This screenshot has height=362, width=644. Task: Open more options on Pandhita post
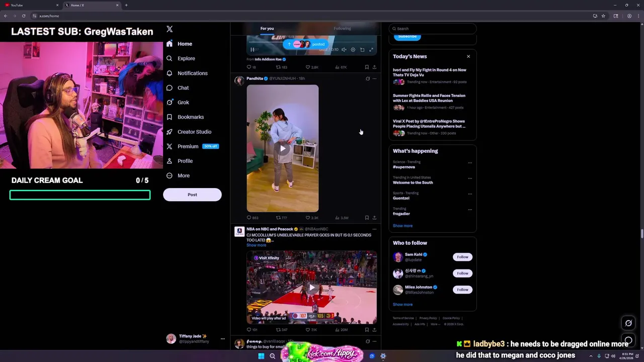point(374,78)
